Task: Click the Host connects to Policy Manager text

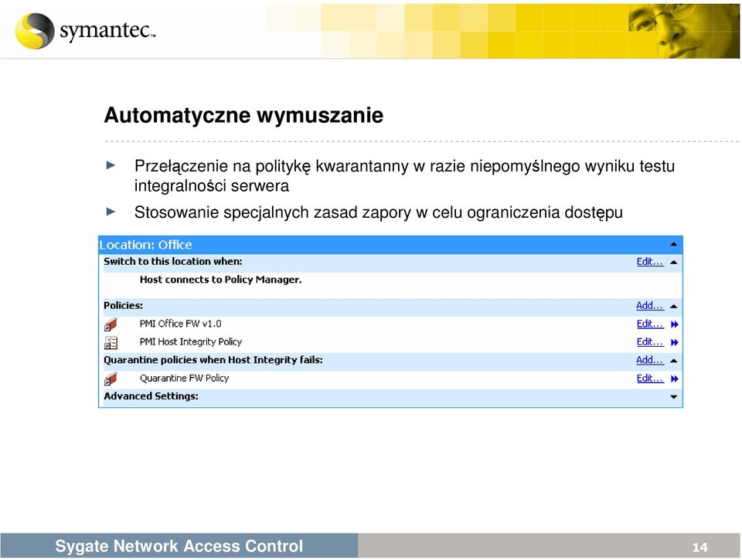Action: [220, 280]
